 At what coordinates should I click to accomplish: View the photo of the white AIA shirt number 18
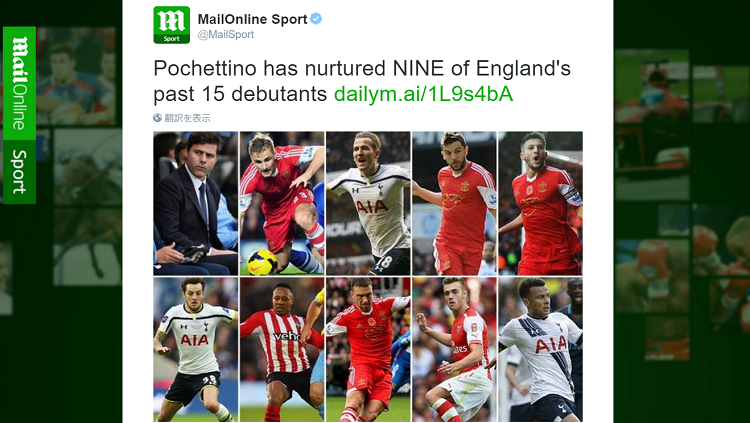point(368,203)
